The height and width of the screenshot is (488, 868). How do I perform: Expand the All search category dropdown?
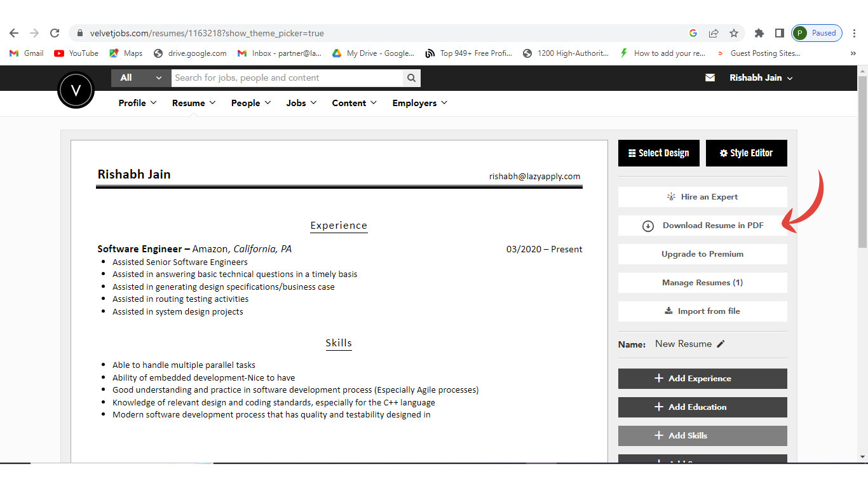tap(141, 78)
